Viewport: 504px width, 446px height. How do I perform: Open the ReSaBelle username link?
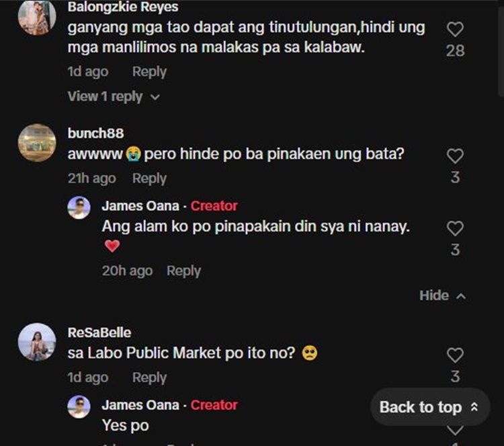99,332
